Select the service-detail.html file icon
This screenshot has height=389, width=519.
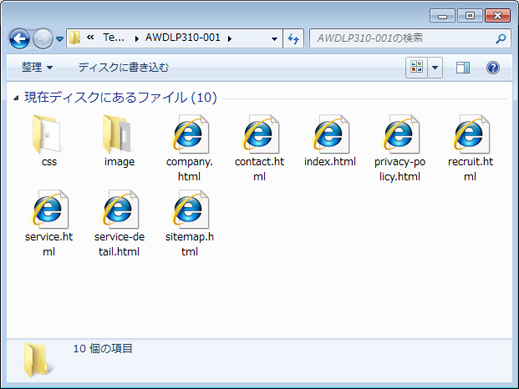[x=119, y=209]
